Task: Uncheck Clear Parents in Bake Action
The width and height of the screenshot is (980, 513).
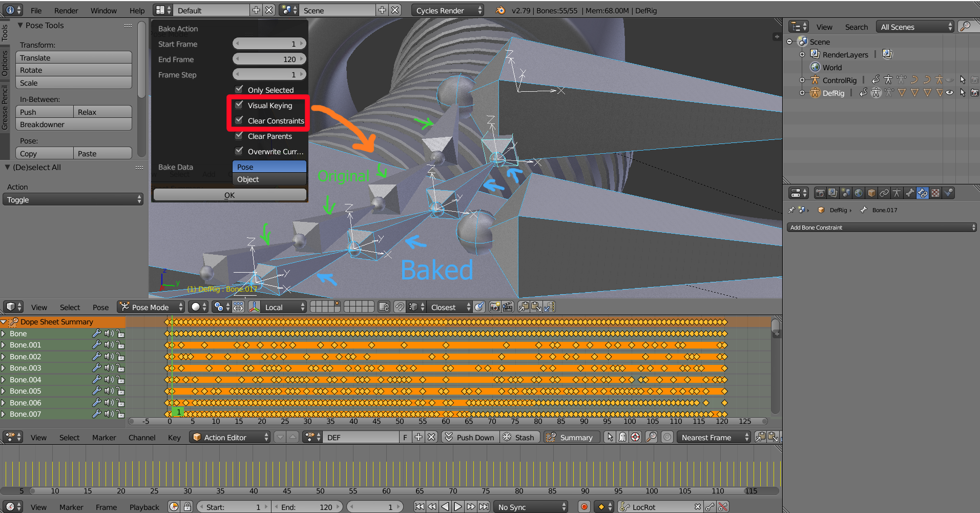Action: tap(239, 136)
